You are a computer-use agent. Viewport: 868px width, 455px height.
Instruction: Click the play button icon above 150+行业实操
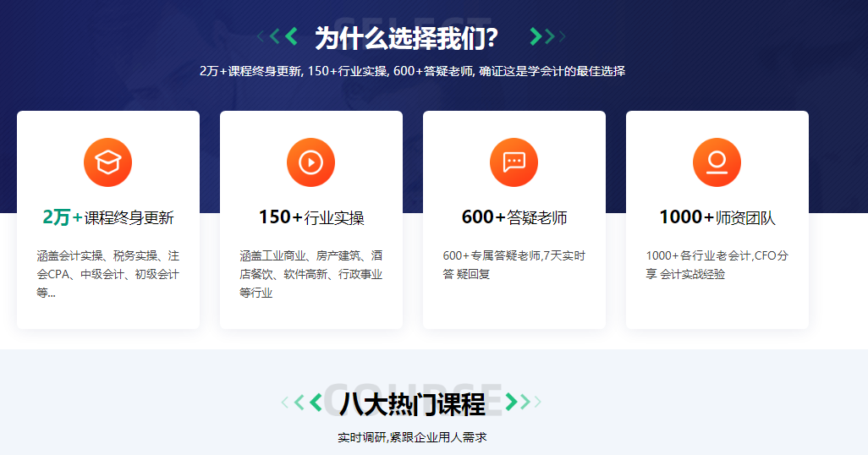coord(310,162)
